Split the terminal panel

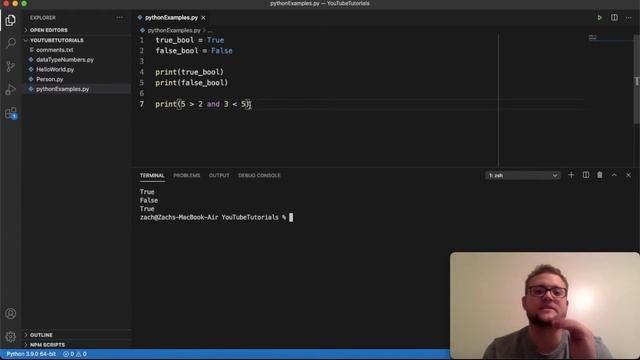click(586, 175)
